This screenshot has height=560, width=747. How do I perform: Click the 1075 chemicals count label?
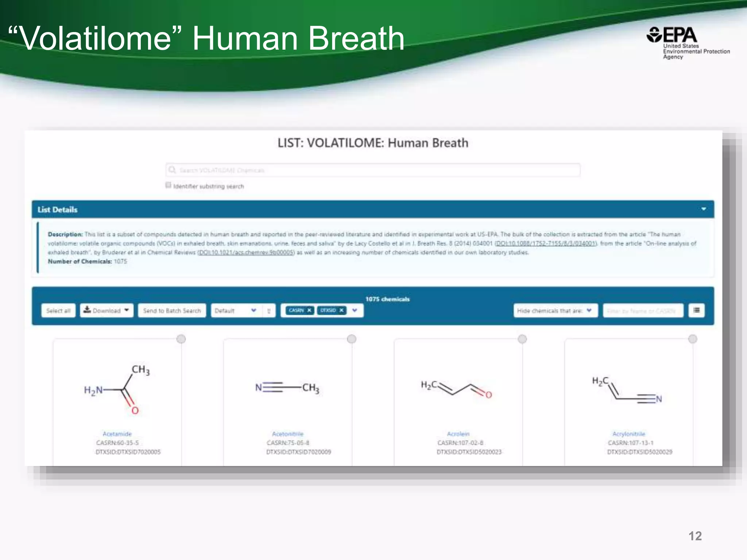pos(387,299)
